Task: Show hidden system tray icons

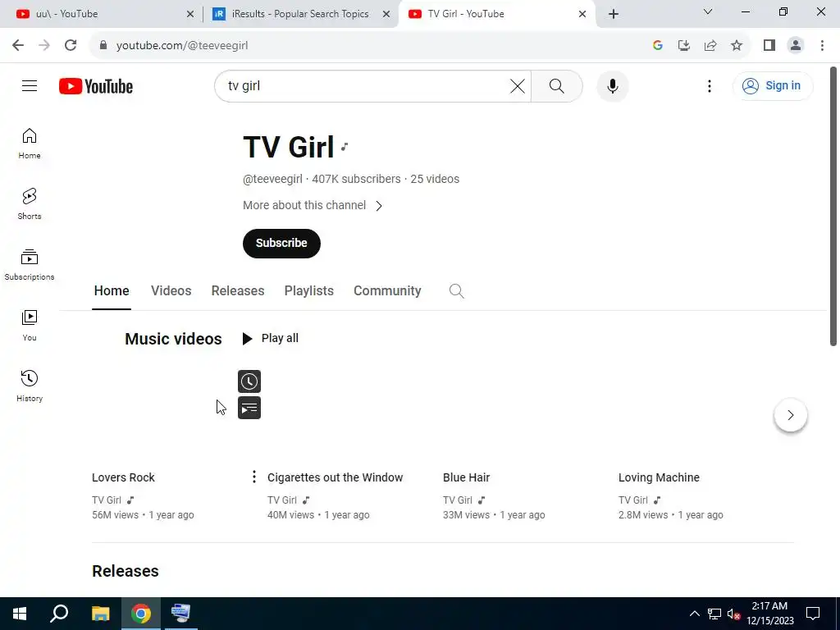Action: click(694, 614)
